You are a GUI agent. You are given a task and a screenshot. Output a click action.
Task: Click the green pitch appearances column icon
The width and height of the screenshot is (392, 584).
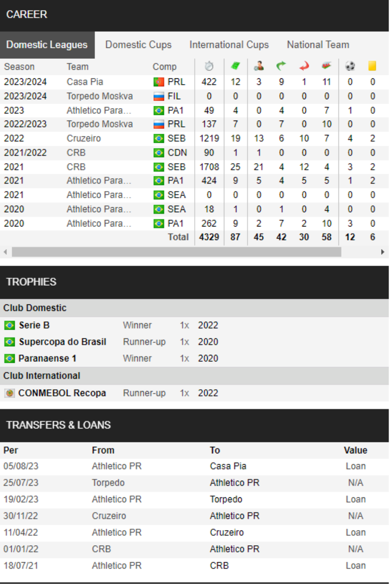pyautogui.click(x=235, y=66)
